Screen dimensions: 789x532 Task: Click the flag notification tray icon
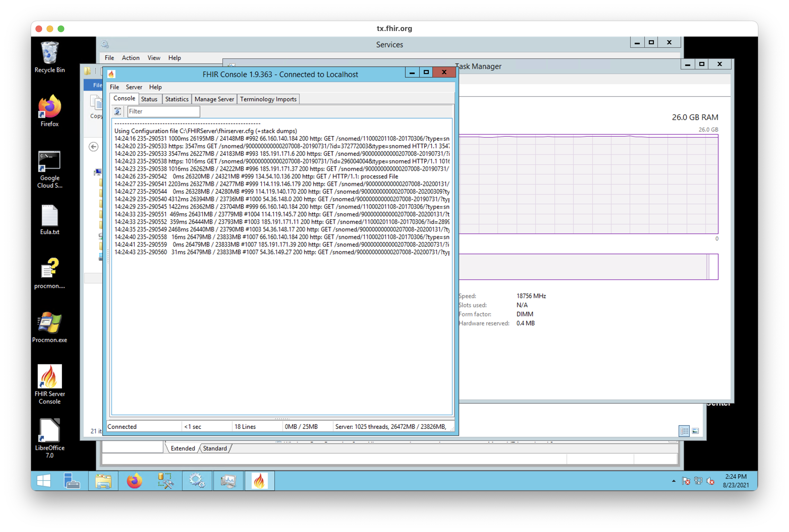tap(686, 481)
